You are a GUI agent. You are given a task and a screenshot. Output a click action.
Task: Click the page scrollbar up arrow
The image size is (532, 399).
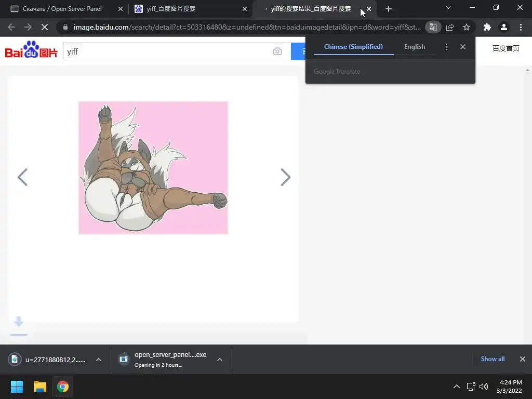click(x=527, y=70)
